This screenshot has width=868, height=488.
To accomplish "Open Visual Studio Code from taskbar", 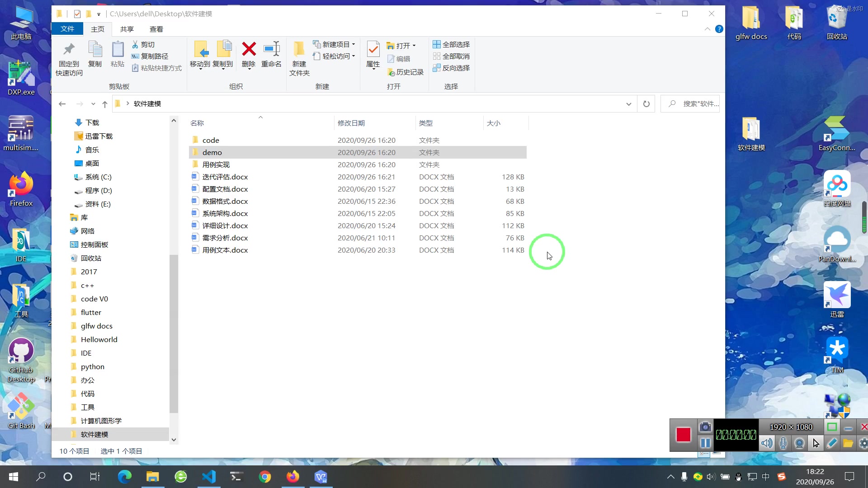I will [x=209, y=477].
